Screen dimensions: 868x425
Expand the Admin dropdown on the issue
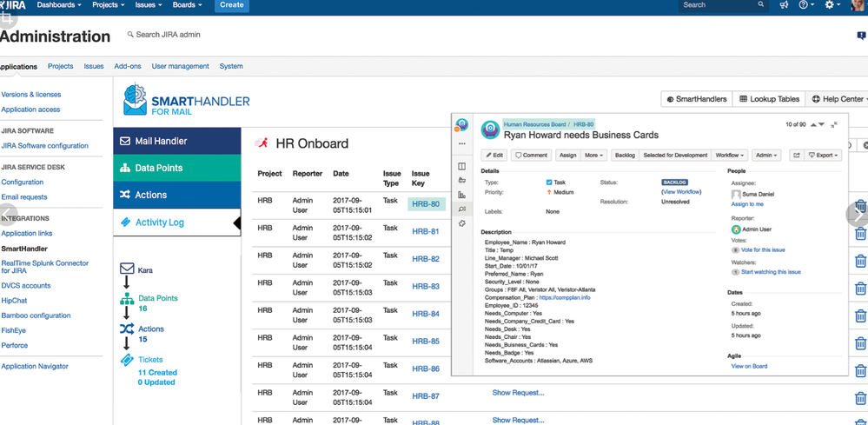coord(767,156)
